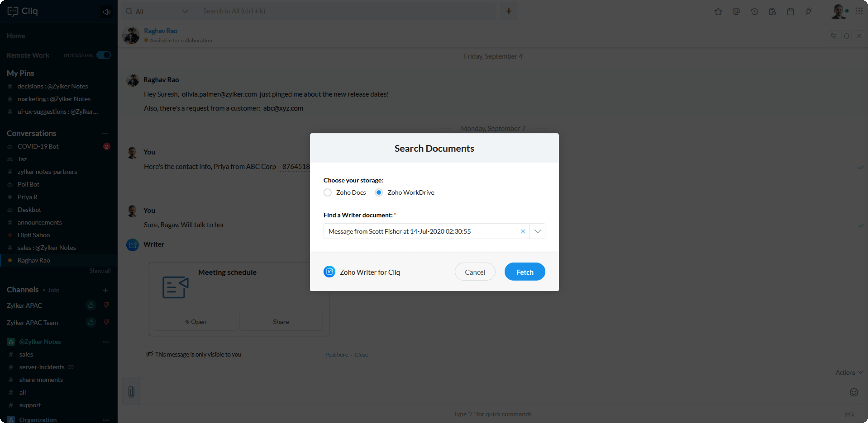Click the attachment paperclip icon

click(131, 392)
